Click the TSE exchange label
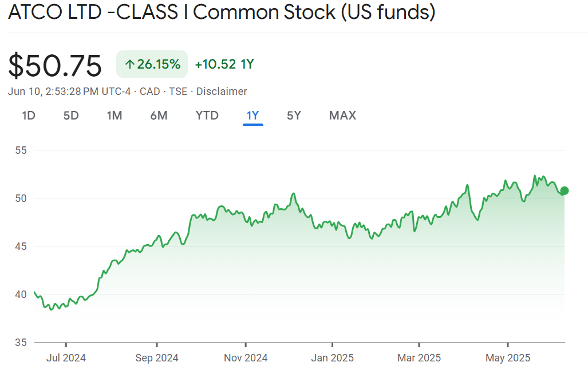588x378 pixels. click(178, 91)
